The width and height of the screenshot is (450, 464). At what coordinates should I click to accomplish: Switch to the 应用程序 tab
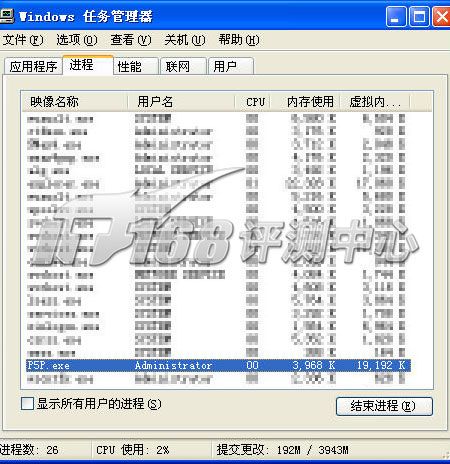(33, 66)
